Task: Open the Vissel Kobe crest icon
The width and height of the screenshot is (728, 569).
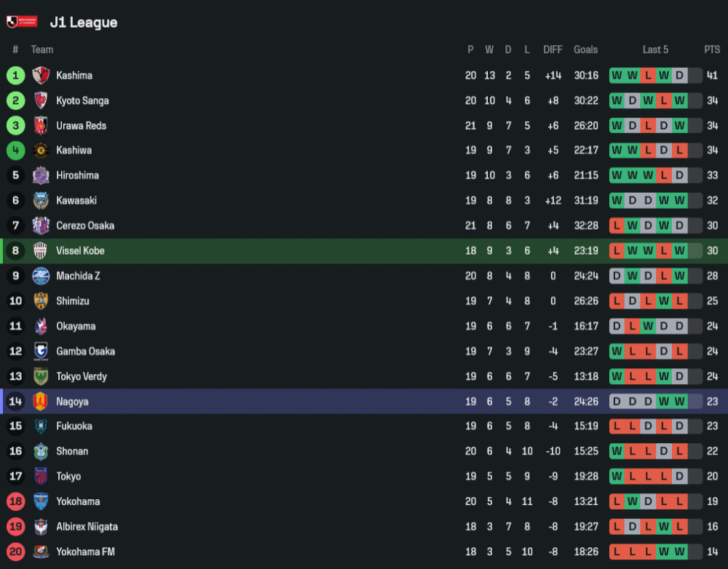Action: tap(41, 251)
